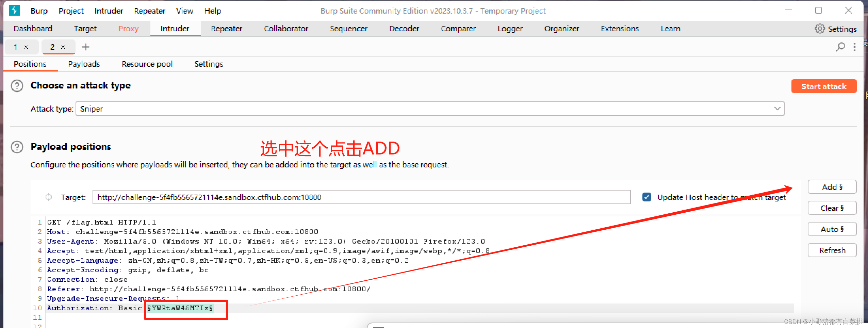This screenshot has width=868, height=328.
Task: Open Settings via the gear icon
Action: point(820,29)
